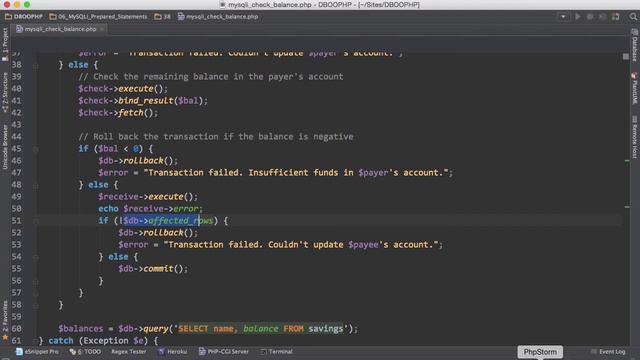Click line number 60 in gutter
This screenshot has height=360, width=640.
coord(16,329)
